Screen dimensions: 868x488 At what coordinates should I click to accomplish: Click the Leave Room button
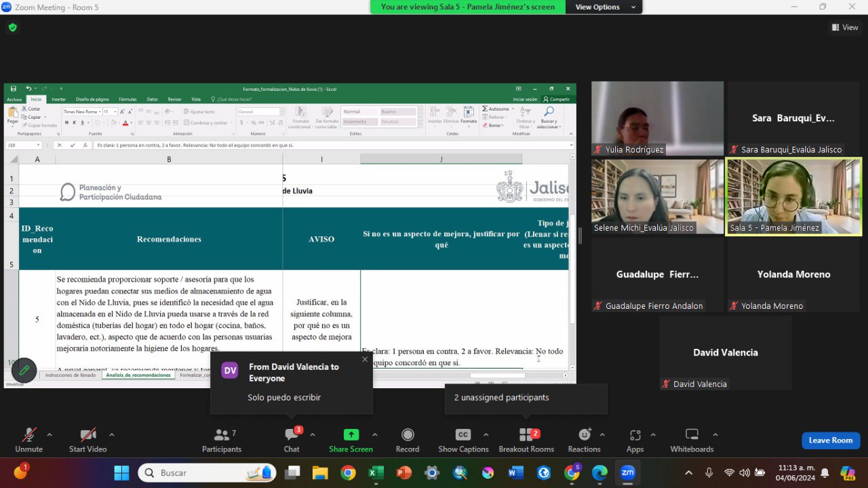[x=831, y=440]
